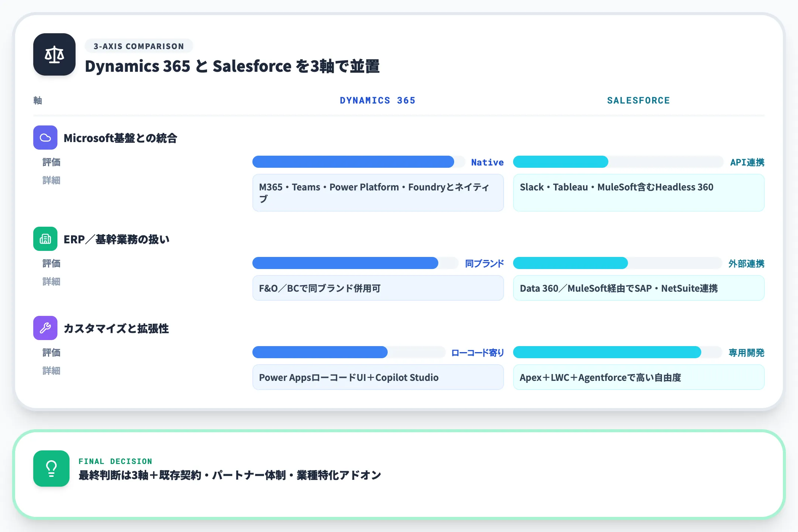Click the カスタマイズと拡張性 heading
Viewport: 798px width, 532px height.
pyautogui.click(x=116, y=328)
